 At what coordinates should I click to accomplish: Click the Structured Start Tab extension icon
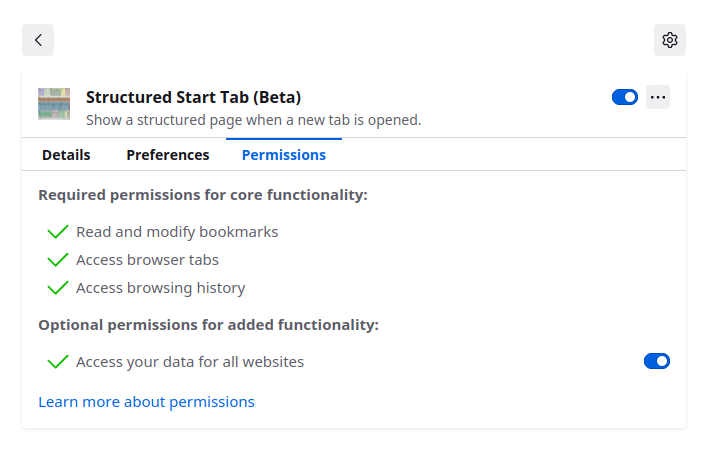point(54,104)
